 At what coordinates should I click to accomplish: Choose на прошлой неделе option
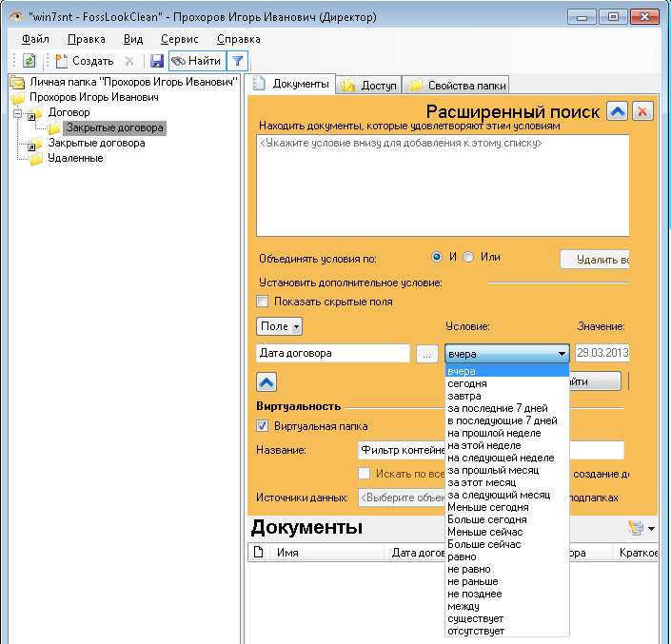coord(507,433)
